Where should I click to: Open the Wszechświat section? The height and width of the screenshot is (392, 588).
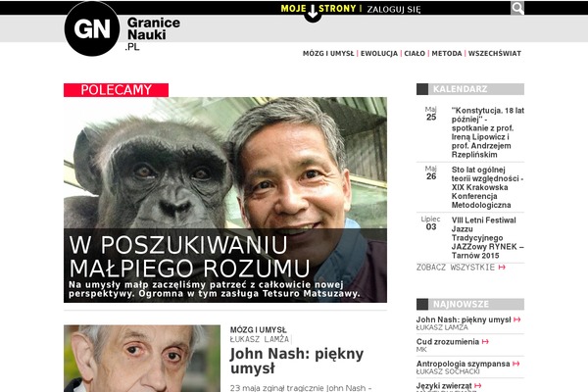coord(495,53)
